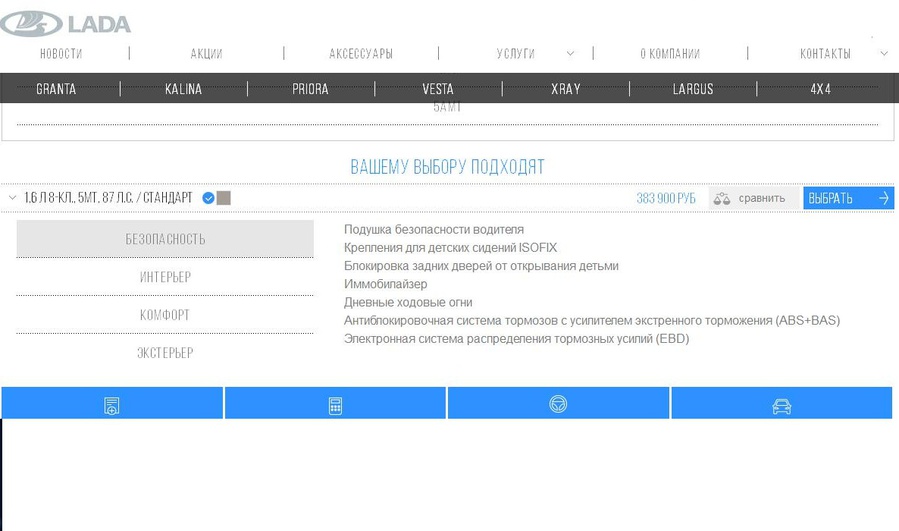Select the XRAY model tab
Screen dimensions: 899x531
pyautogui.click(x=566, y=89)
